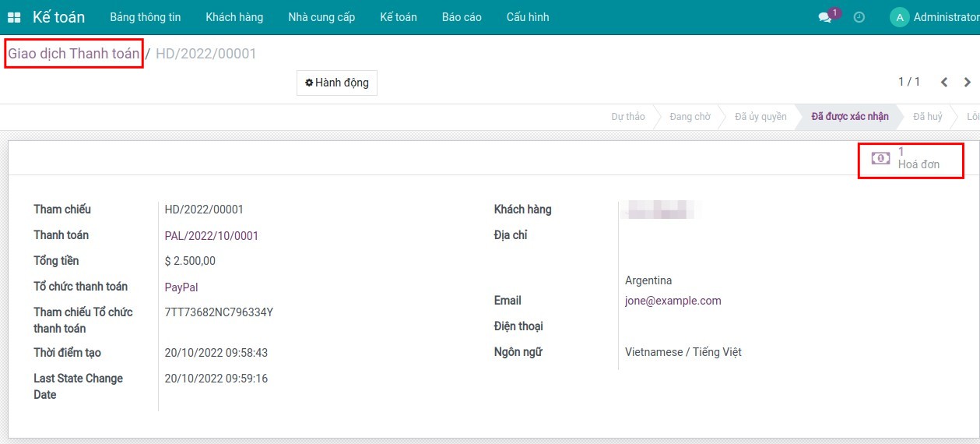Open payment link PAL/2022/10/0001
This screenshot has width=980, height=444.
tap(211, 235)
